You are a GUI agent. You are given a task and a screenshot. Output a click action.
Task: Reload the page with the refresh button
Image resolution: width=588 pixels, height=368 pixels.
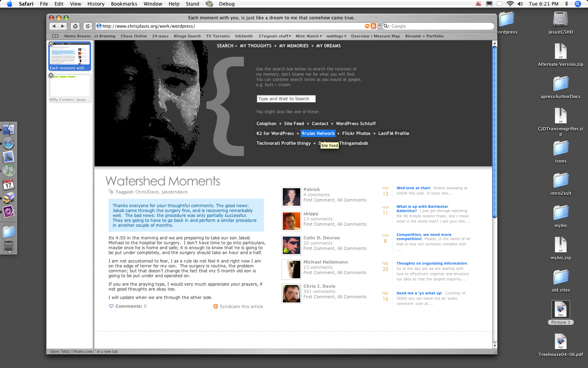coord(88,26)
